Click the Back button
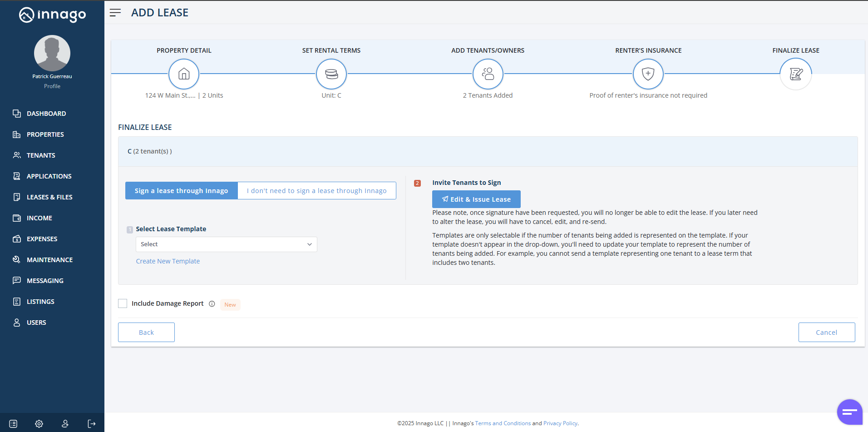The width and height of the screenshot is (868, 432). coord(146,333)
